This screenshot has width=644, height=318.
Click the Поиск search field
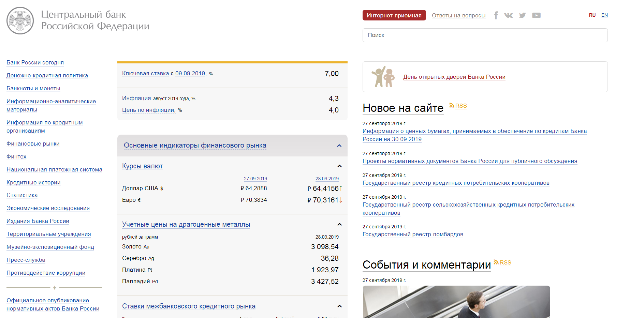[x=485, y=35]
